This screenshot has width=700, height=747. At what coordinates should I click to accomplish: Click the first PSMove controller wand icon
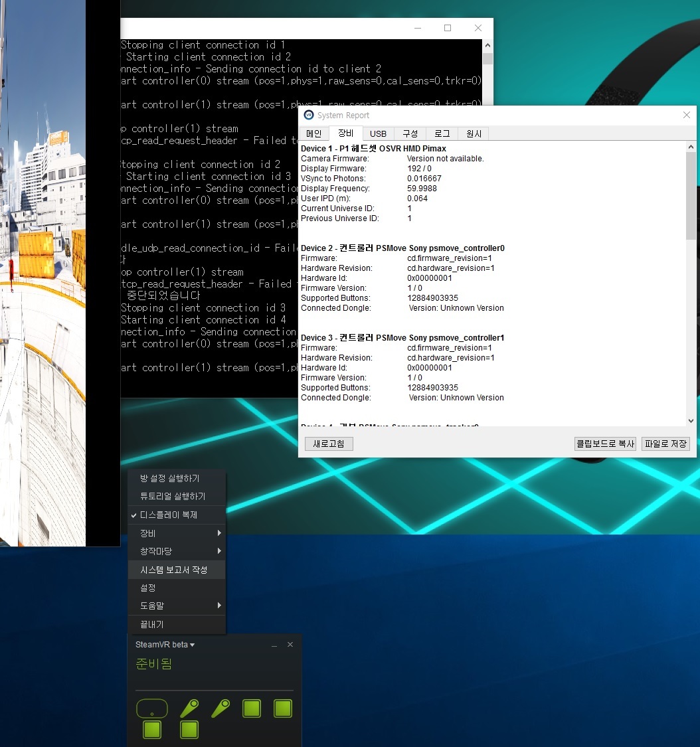[189, 708]
